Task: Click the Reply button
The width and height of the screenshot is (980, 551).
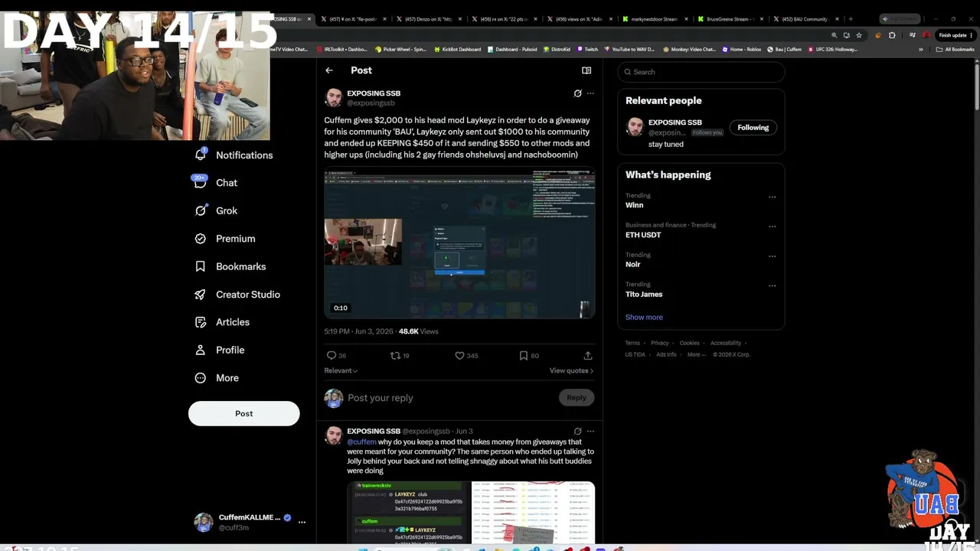Action: click(577, 397)
